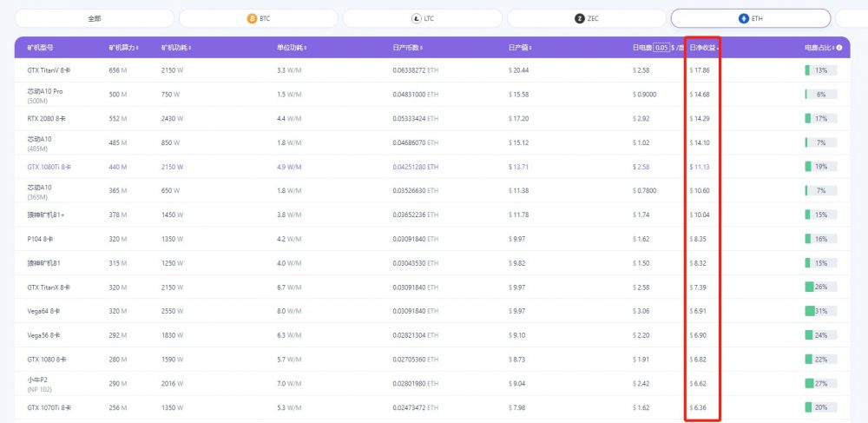Click info icon beside 电费占比 header
868x423 pixels.
coord(839,48)
